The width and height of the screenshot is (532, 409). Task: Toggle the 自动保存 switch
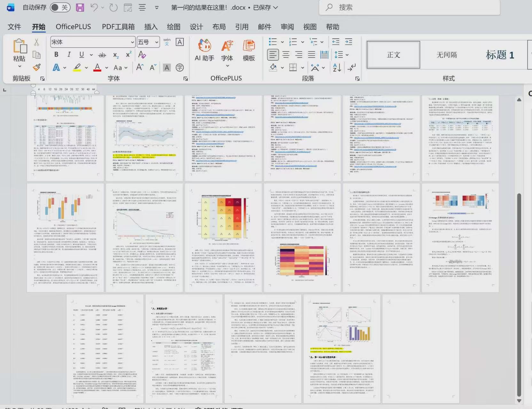60,7
